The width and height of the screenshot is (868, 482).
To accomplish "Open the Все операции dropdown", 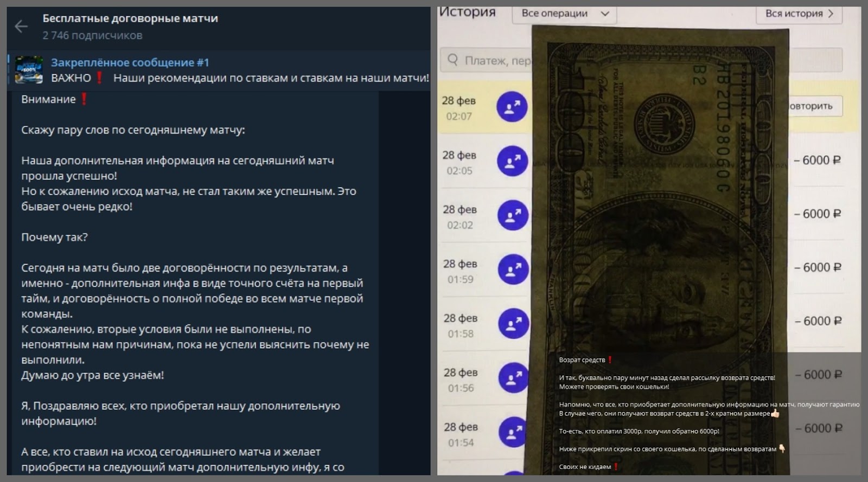I will (x=564, y=14).
